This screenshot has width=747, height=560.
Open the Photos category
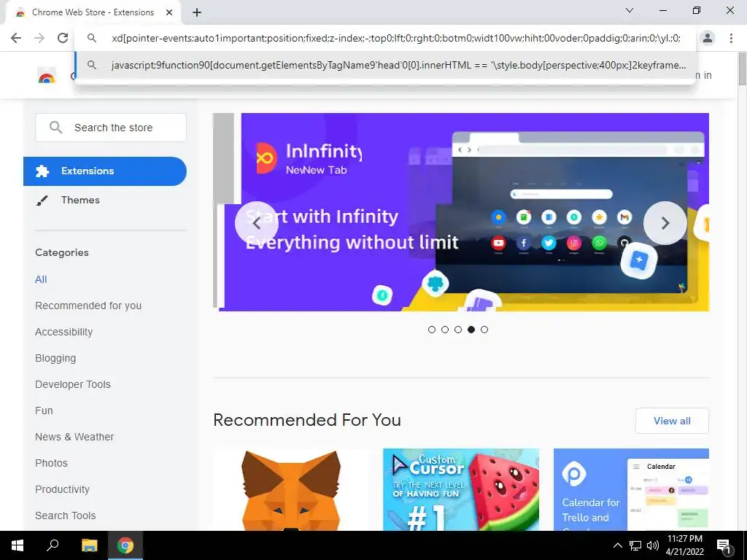[x=52, y=463]
